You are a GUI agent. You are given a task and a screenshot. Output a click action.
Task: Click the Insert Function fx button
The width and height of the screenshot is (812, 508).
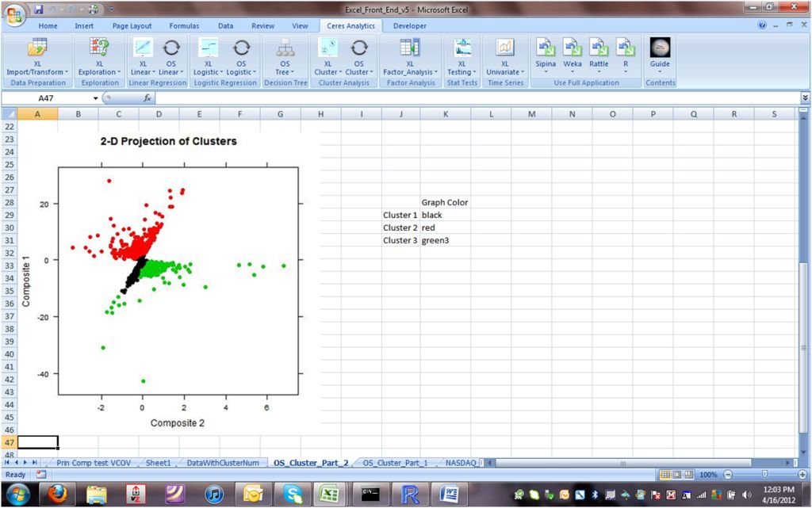coord(147,97)
